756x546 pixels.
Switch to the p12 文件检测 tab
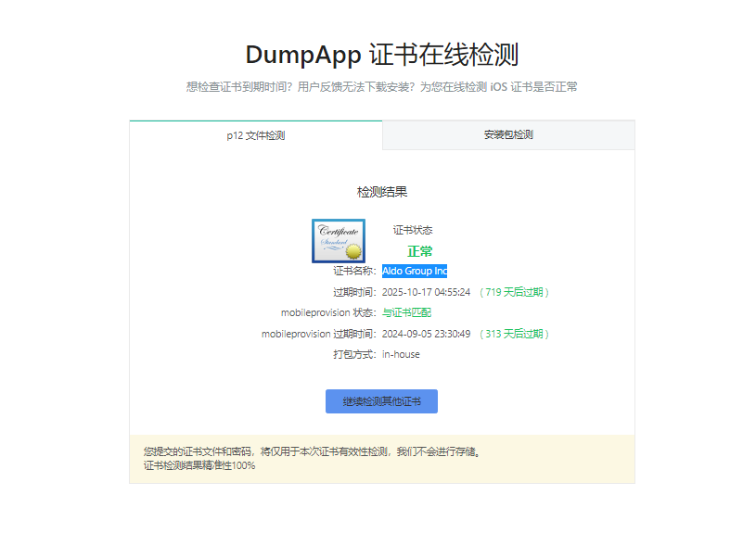coord(256,135)
